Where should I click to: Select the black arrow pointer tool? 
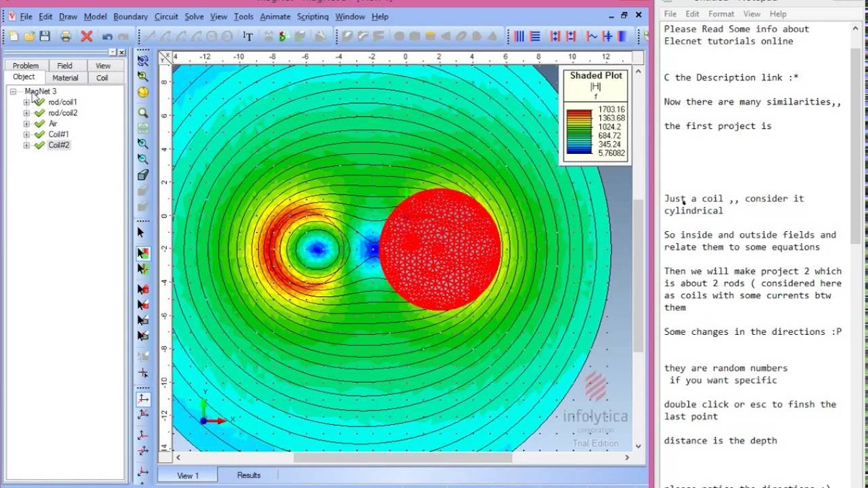point(142,232)
